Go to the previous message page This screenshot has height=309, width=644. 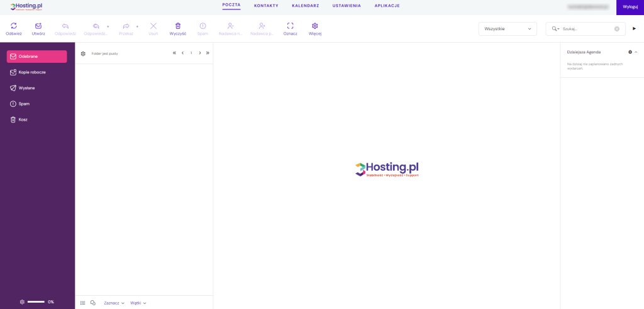tap(182, 53)
